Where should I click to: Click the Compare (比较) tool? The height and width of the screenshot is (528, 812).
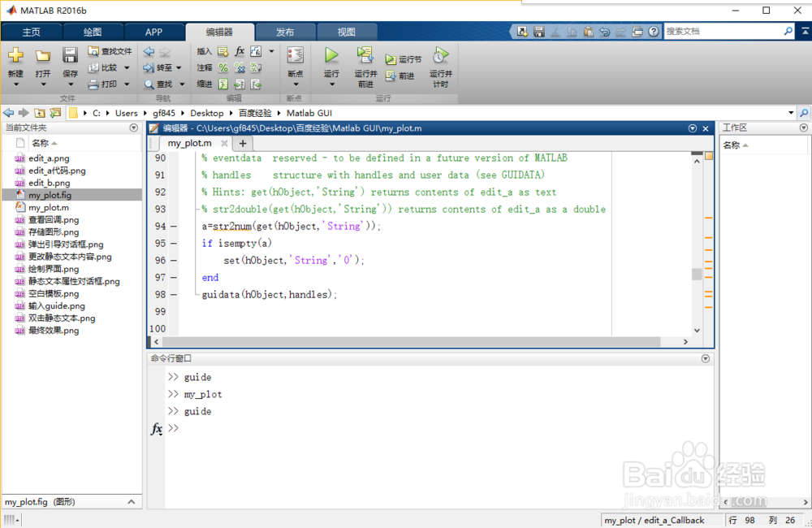pos(102,67)
